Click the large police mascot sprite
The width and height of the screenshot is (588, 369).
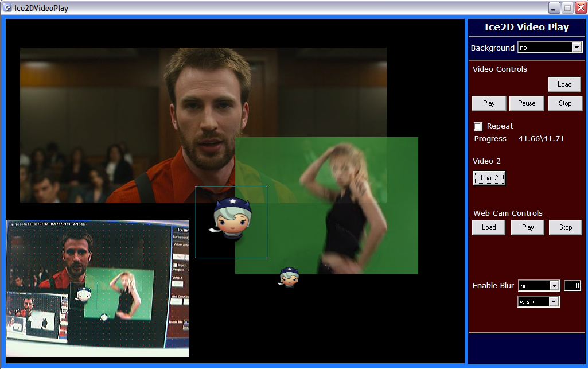pyautogui.click(x=231, y=219)
